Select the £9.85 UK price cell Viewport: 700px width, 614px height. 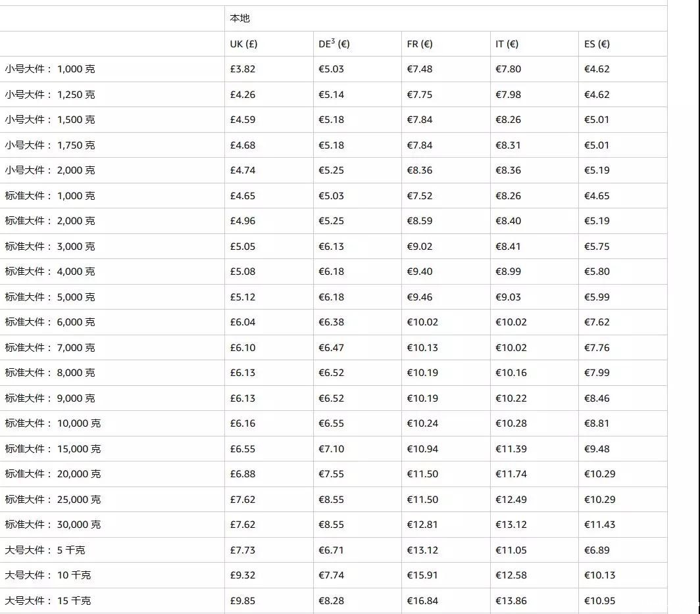coord(242,601)
